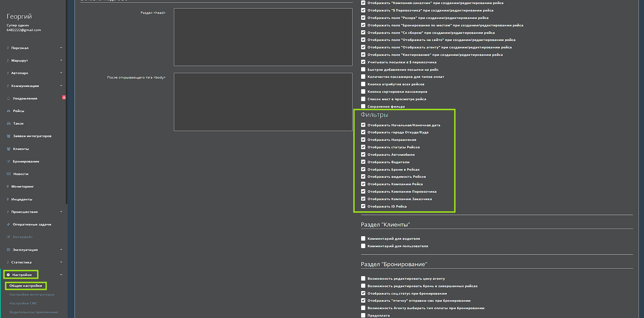Click the sidebar vertical scrollbar
This screenshot has height=318, width=644.
click(x=67, y=102)
